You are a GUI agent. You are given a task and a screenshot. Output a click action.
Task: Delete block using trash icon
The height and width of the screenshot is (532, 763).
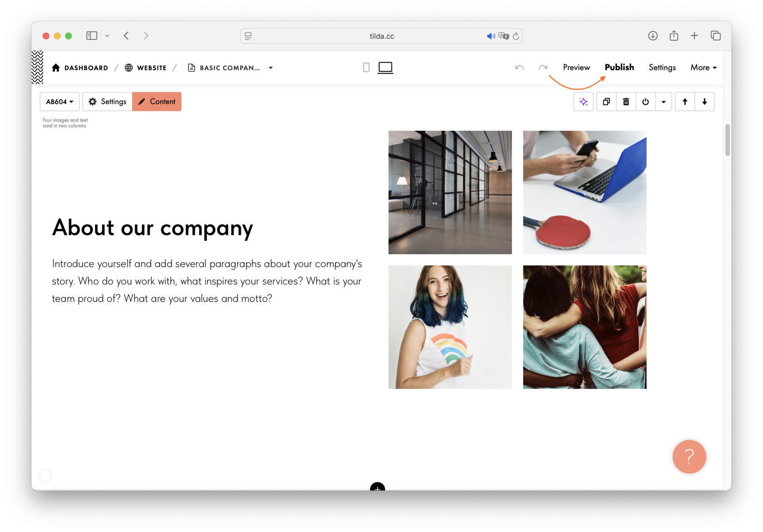[x=626, y=102]
